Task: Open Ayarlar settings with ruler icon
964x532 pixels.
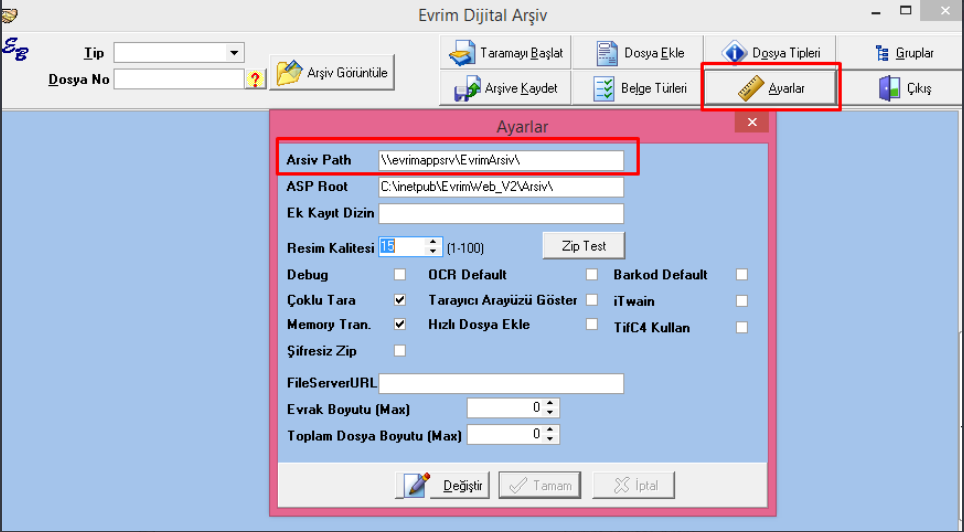Action: (771, 88)
